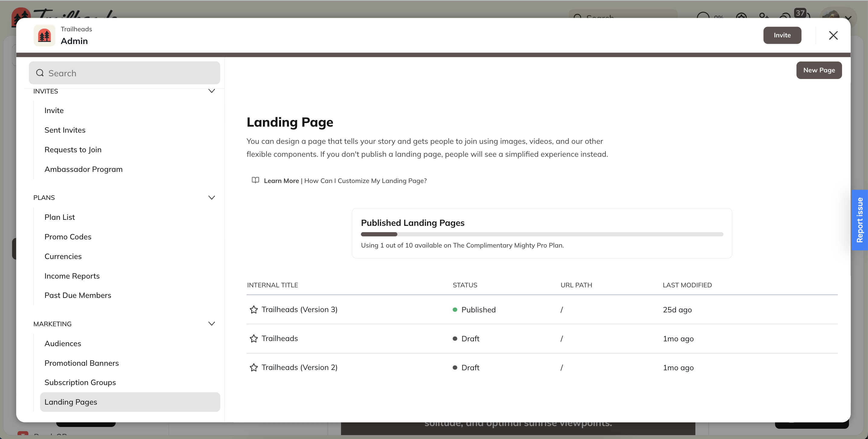Click the New Page button
This screenshot has width=868, height=439.
pyautogui.click(x=819, y=70)
